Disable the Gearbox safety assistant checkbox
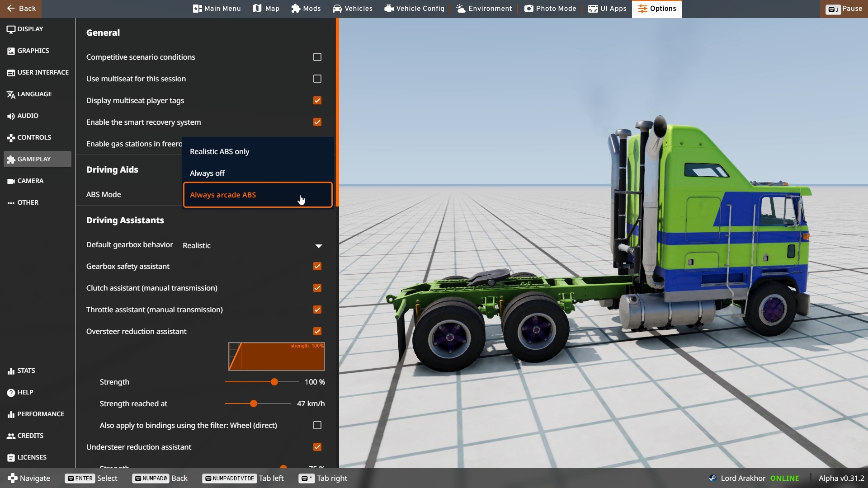 (x=317, y=266)
